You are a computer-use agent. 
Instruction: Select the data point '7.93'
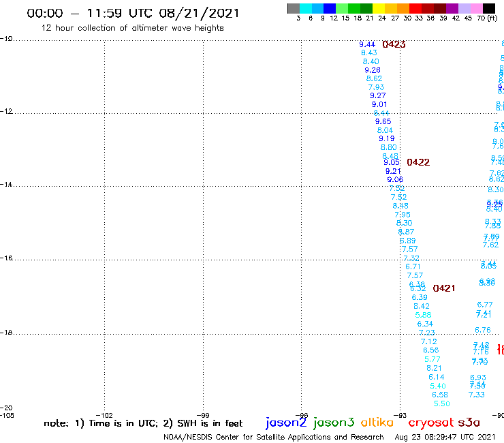click(x=376, y=87)
